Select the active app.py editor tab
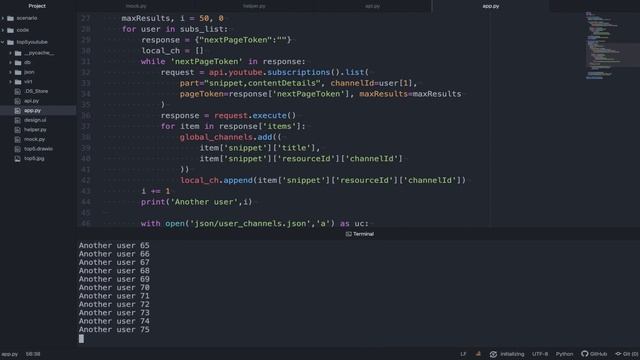640x360 pixels. tap(491, 6)
